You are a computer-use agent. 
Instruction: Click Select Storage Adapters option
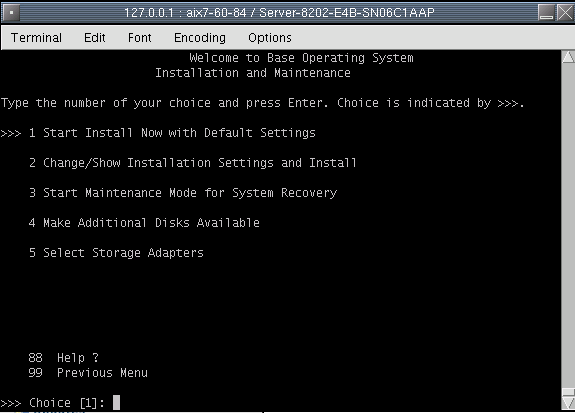(x=116, y=253)
